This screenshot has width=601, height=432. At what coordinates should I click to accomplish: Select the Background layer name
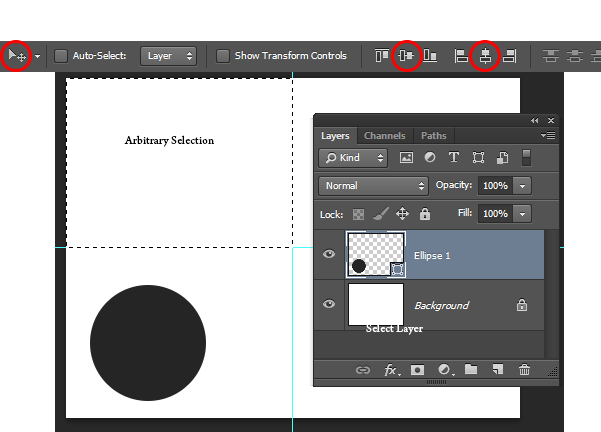coord(442,306)
